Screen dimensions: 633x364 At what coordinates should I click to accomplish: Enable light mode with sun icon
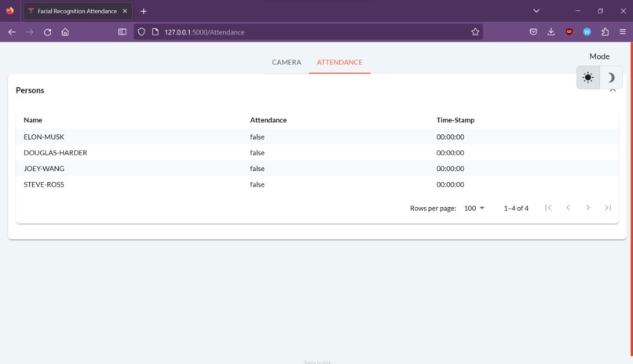tap(587, 78)
